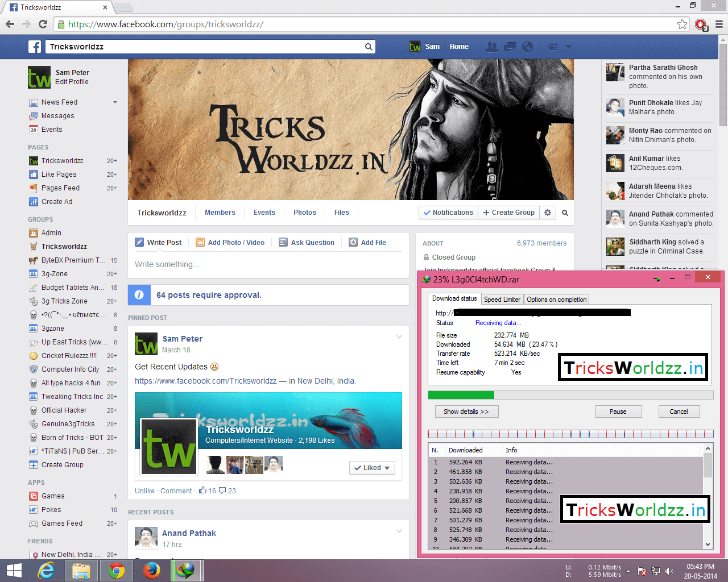Click the red extension icon in Chrome toolbar

click(x=701, y=24)
